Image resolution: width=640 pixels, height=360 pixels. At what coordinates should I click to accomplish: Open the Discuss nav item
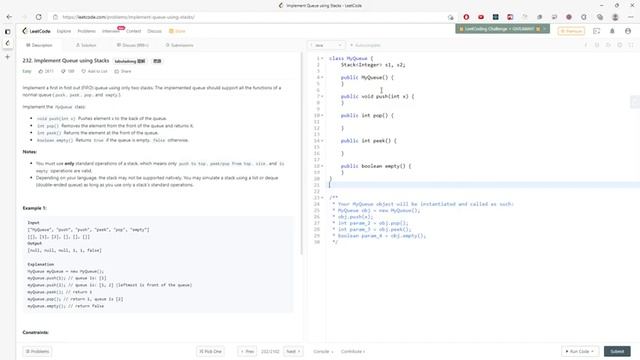tap(154, 31)
